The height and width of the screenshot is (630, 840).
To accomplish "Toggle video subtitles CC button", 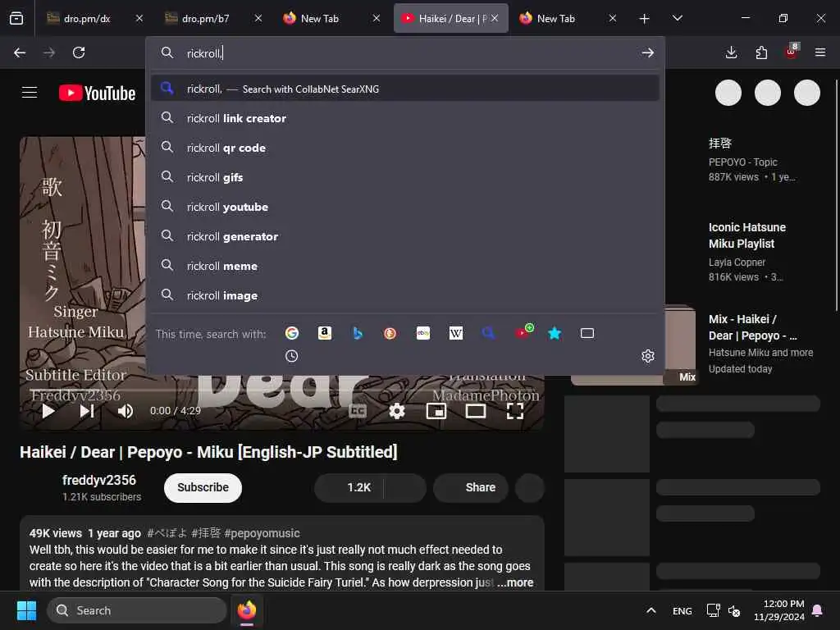I will [x=358, y=411].
